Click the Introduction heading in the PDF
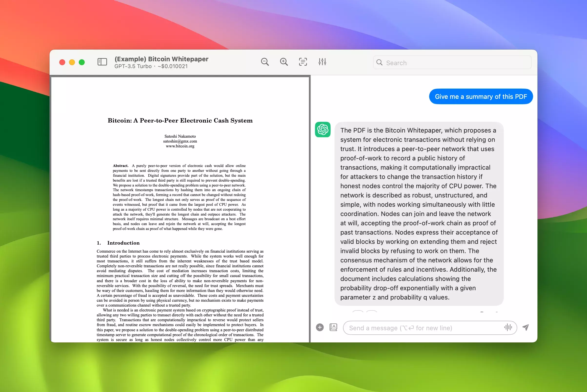The width and height of the screenshot is (587, 392). (123, 243)
